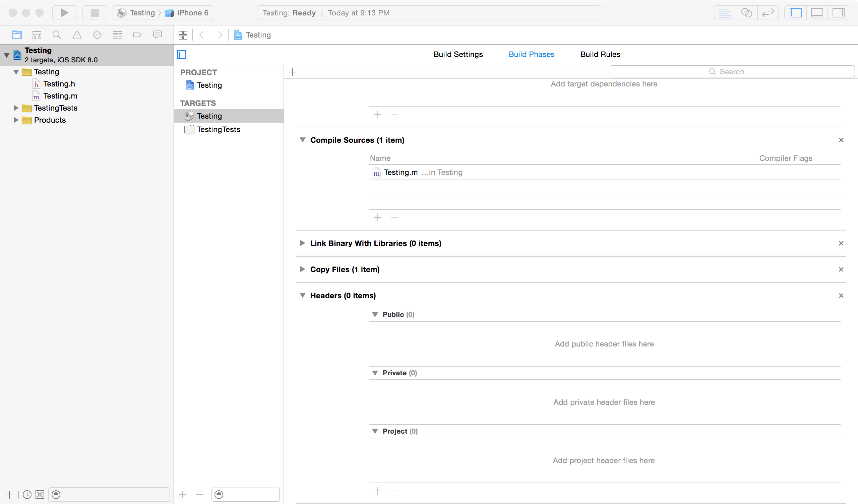The image size is (858, 504).
Task: Collapse Project headers section
Action: coord(375,431)
